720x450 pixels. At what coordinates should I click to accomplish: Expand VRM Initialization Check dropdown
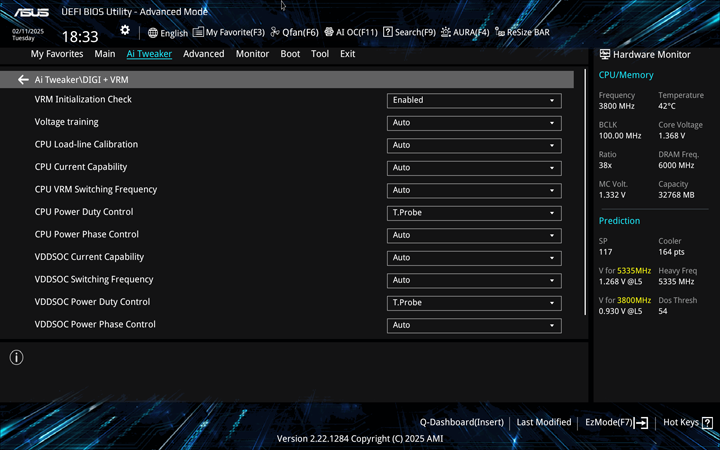point(473,100)
